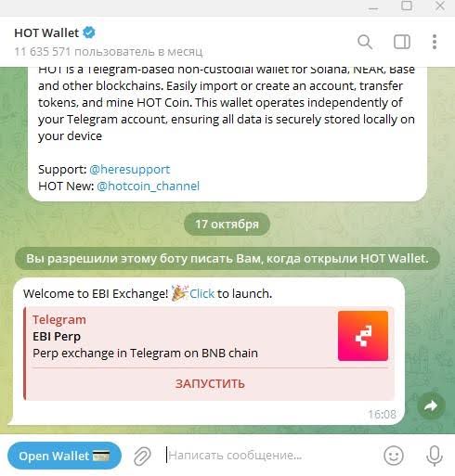Image resolution: width=455 pixels, height=476 pixels.
Task: Toggle the right info sidebar panel
Action: (402, 42)
